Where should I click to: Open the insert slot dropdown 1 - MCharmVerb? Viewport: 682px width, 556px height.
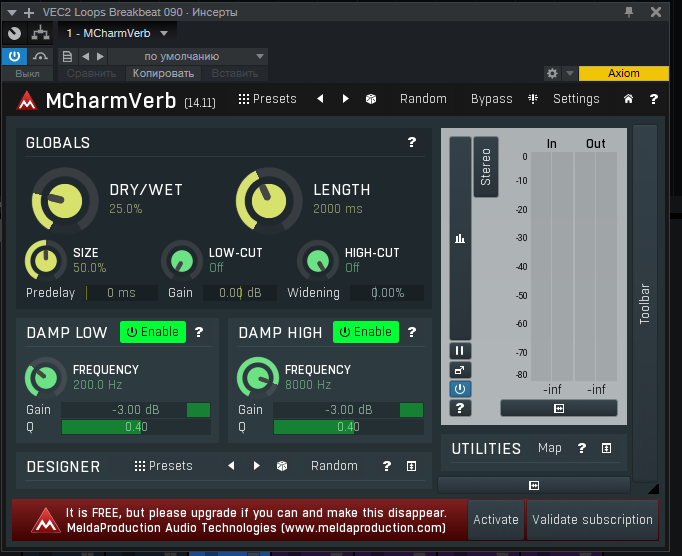(x=117, y=33)
